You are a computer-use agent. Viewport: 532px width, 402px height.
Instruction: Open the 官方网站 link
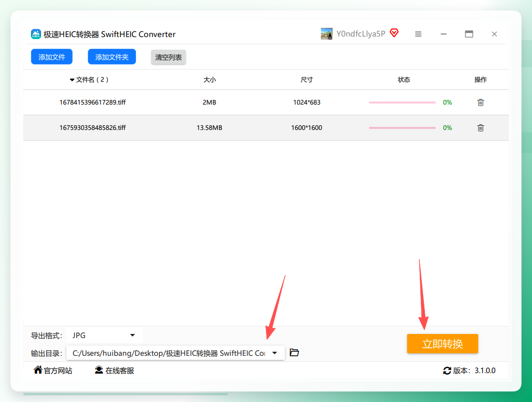[53, 371]
